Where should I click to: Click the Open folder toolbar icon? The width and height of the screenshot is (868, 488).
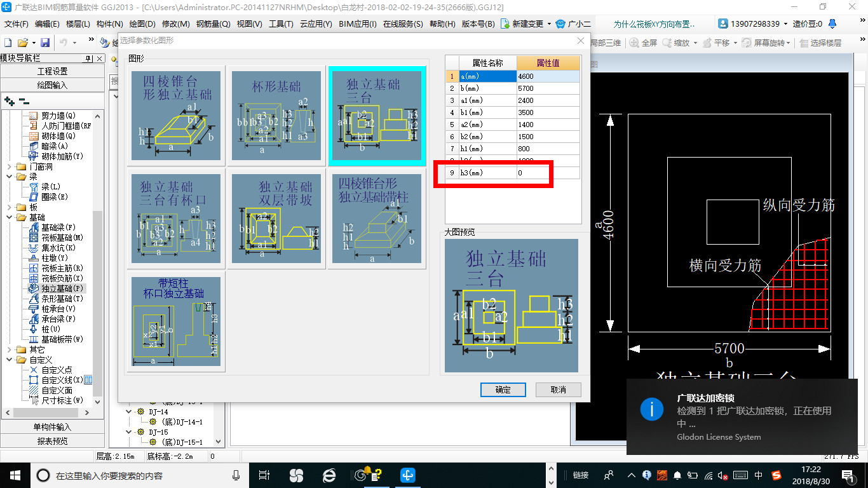(x=22, y=43)
